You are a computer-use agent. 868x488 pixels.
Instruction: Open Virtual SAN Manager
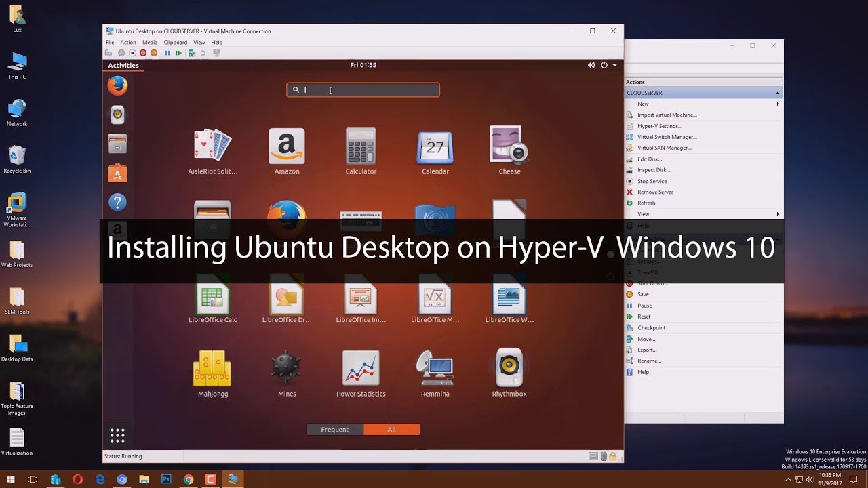coord(664,148)
